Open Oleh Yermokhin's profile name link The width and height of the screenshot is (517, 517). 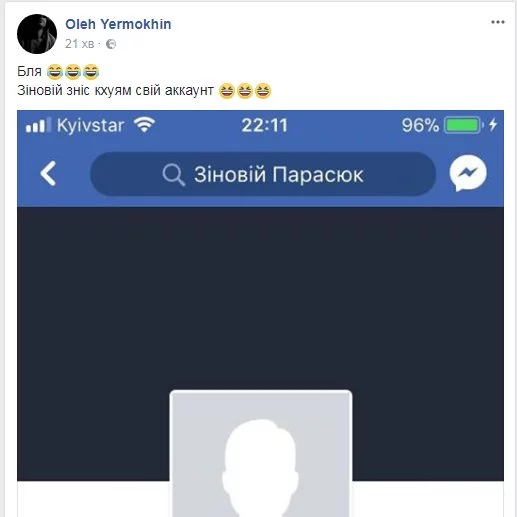[x=118, y=24]
